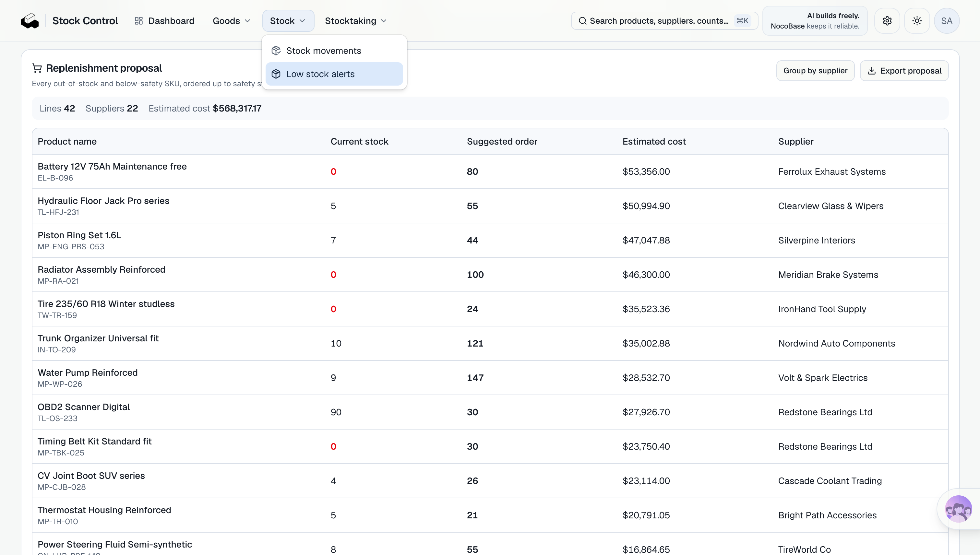The image size is (980, 555).
Task: Click the ⌘K shortcut badge
Action: [742, 21]
